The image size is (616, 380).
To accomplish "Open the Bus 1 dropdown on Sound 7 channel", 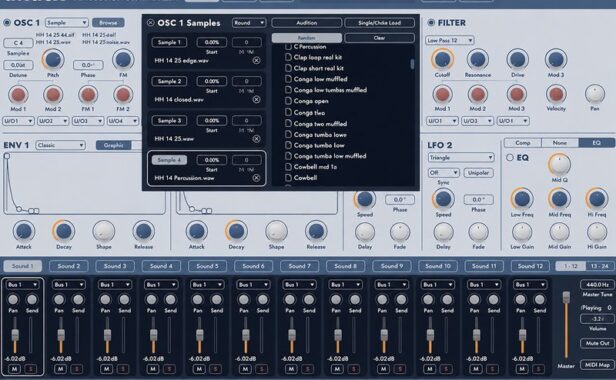I will [x=299, y=285].
